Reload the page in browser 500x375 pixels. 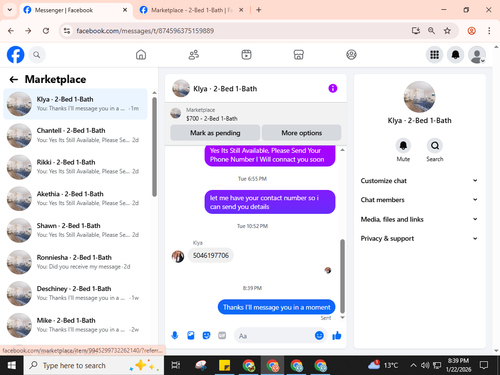coord(46,31)
